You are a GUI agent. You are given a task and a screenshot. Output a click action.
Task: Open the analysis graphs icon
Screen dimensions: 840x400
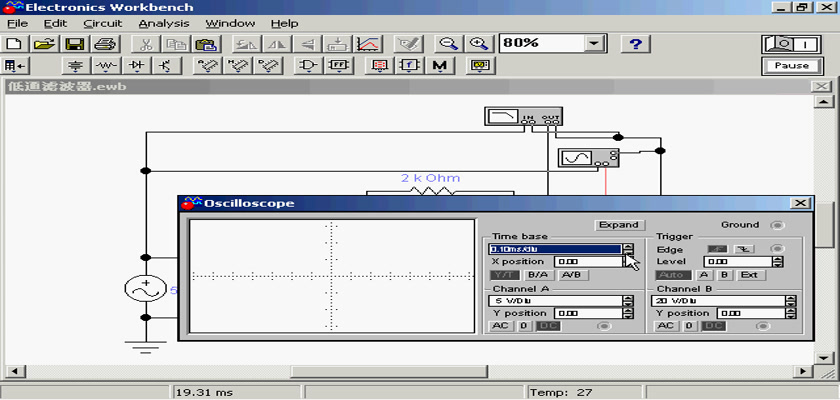pos(368,44)
